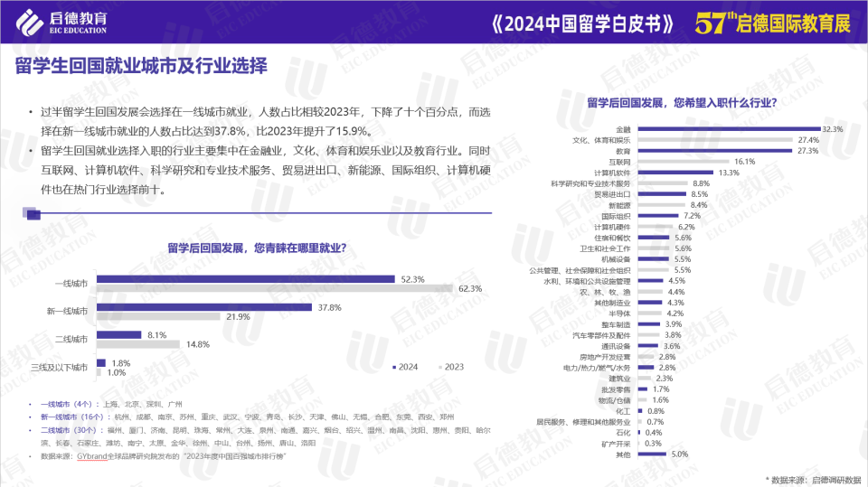
Task: Click the 5.0% value for 其他
Action: (680, 454)
